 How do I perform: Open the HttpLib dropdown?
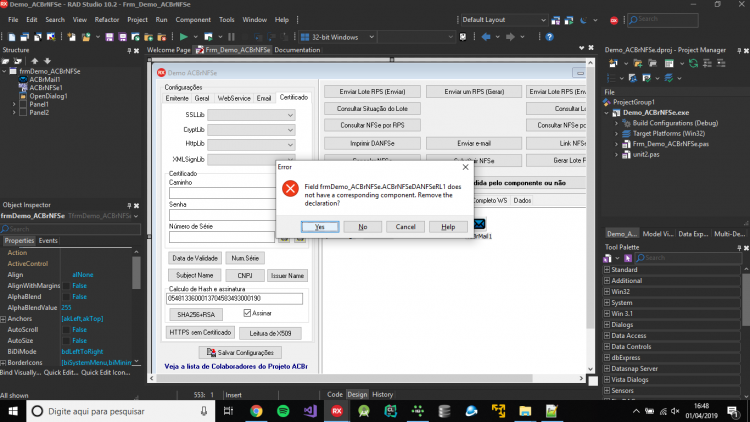290,145
